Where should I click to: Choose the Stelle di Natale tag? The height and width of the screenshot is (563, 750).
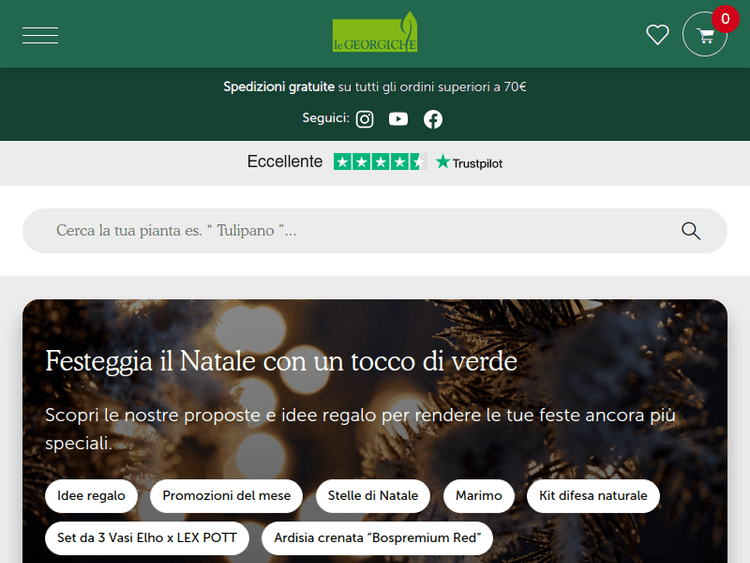[373, 496]
